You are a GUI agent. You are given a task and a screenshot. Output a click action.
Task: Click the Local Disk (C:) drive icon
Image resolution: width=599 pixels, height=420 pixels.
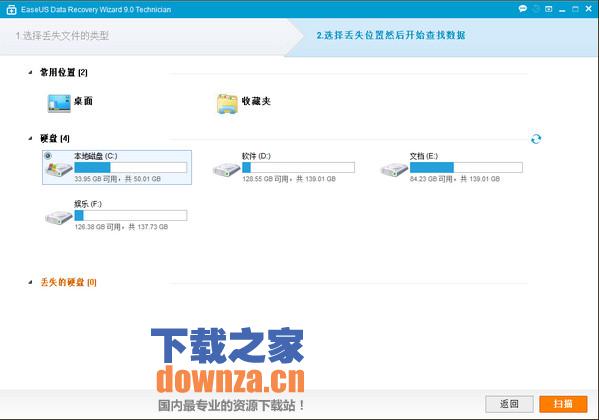tap(58, 169)
